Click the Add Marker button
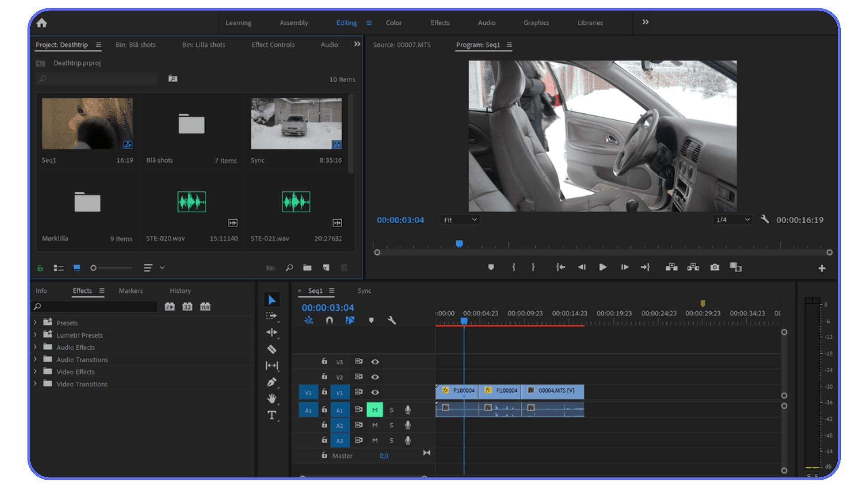Viewport: 868px width, 488px height. [x=491, y=267]
